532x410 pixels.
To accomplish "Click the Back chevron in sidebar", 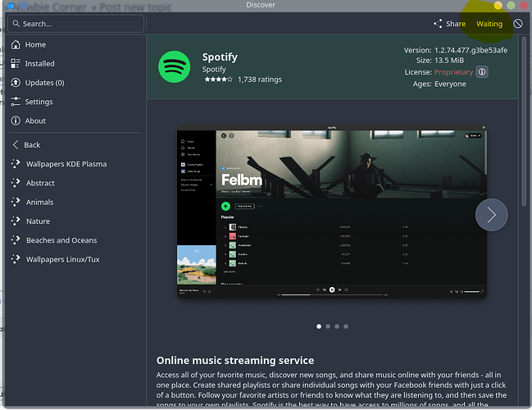I will point(16,144).
